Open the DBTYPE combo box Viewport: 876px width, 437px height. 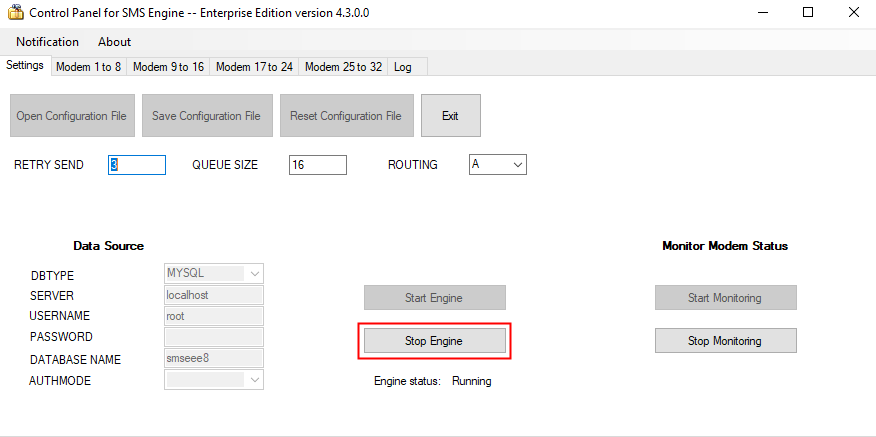pyautogui.click(x=254, y=274)
